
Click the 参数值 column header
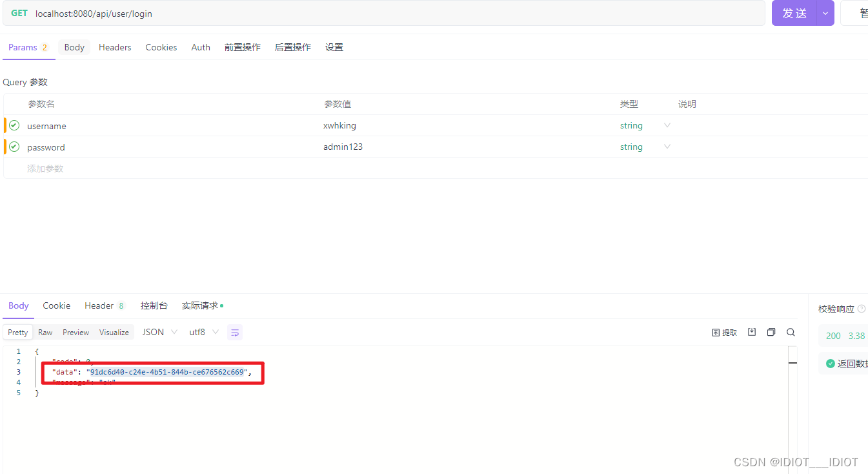click(x=338, y=104)
